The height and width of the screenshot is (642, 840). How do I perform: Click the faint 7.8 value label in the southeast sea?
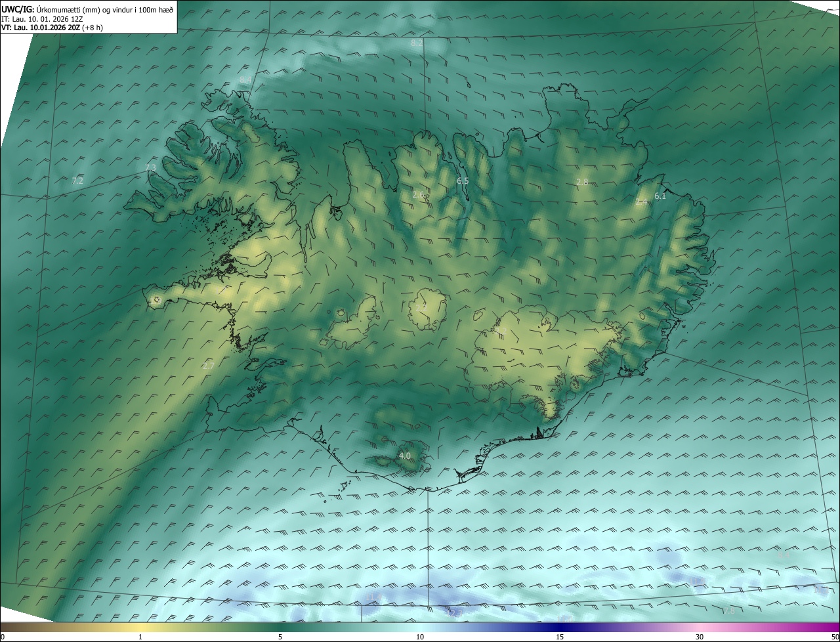pos(729,610)
